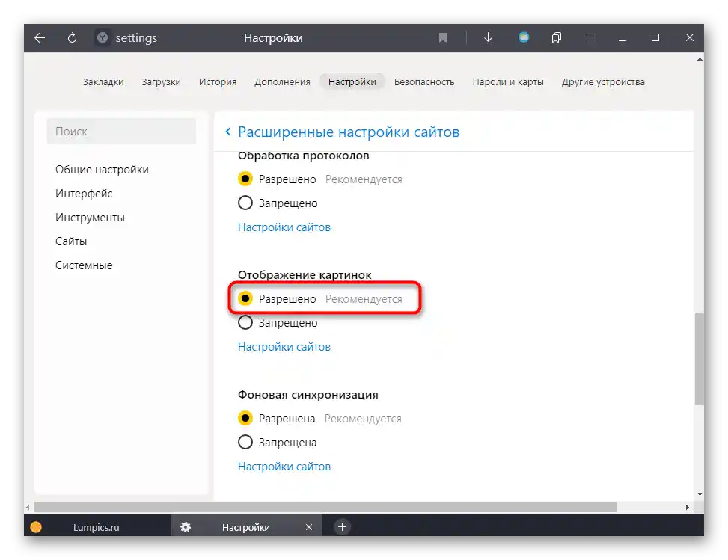Open downloads via the arrow icon

coord(488,37)
